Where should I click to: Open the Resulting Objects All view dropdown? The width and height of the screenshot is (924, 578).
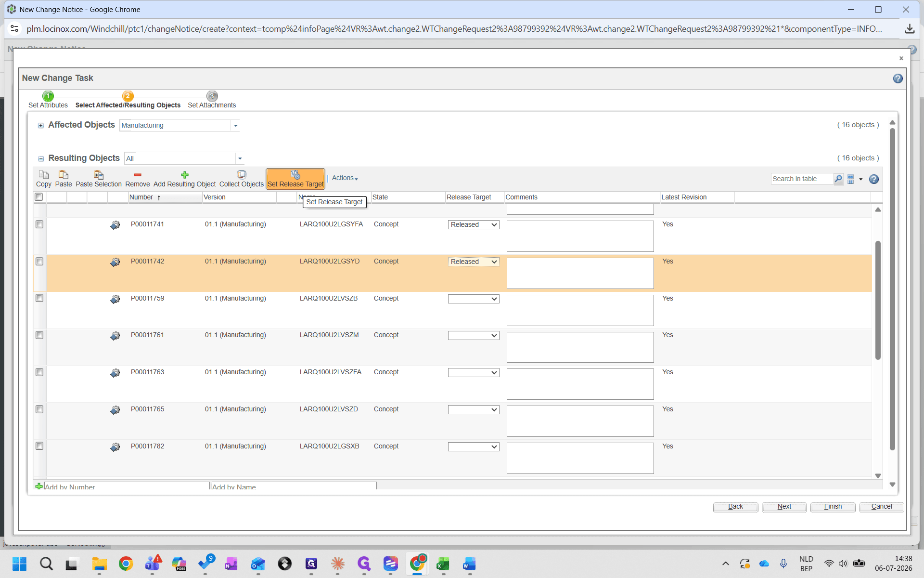click(240, 158)
